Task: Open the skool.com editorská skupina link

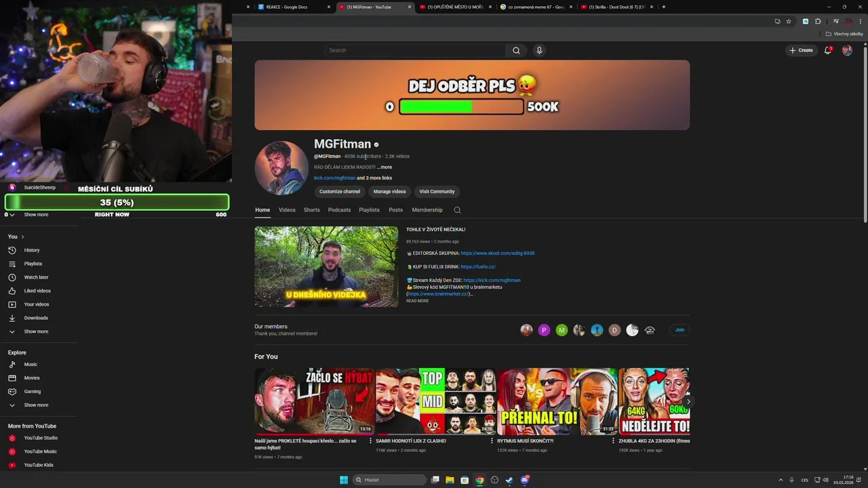Action: [498, 253]
